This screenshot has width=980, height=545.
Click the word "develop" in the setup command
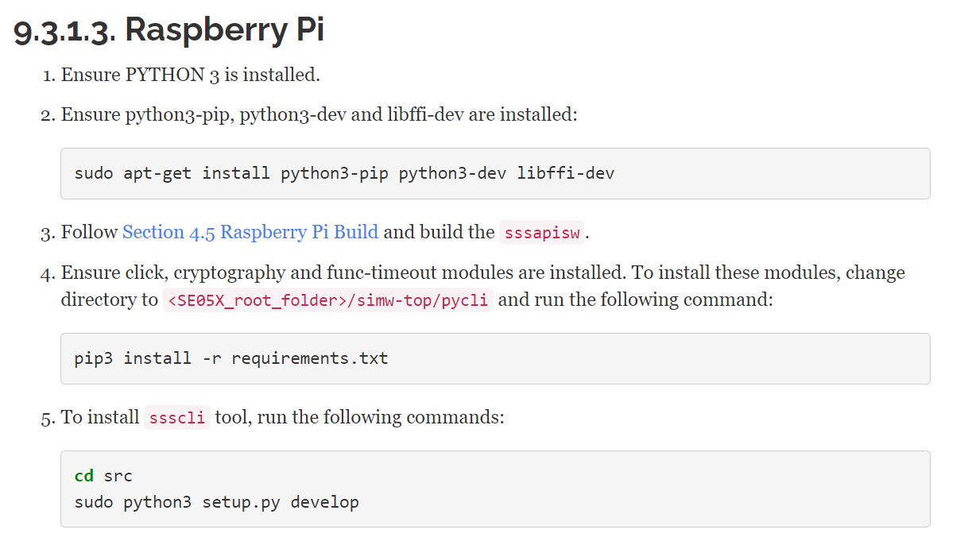coord(324,502)
